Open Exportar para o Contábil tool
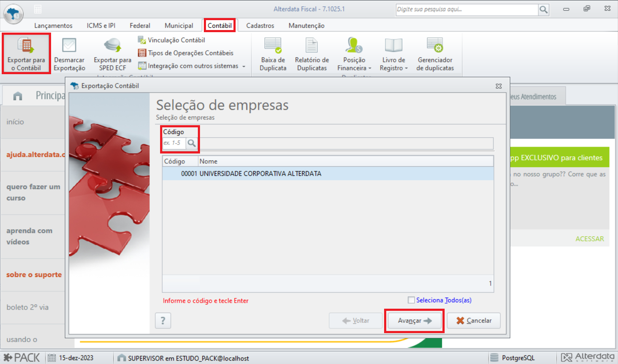Viewport: 618px width, 364px height. pyautogui.click(x=26, y=54)
